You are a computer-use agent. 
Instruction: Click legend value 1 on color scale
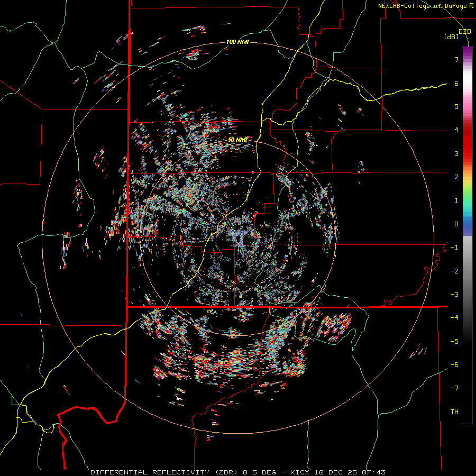(x=456, y=200)
